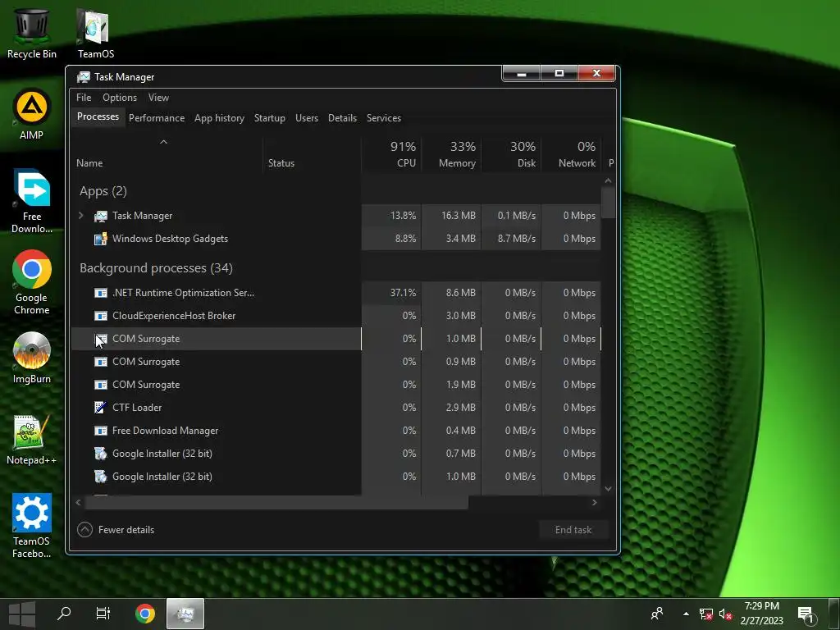Click the CloudExperienceHost Broker process icon
Screen dimensions: 840x630
(100, 316)
